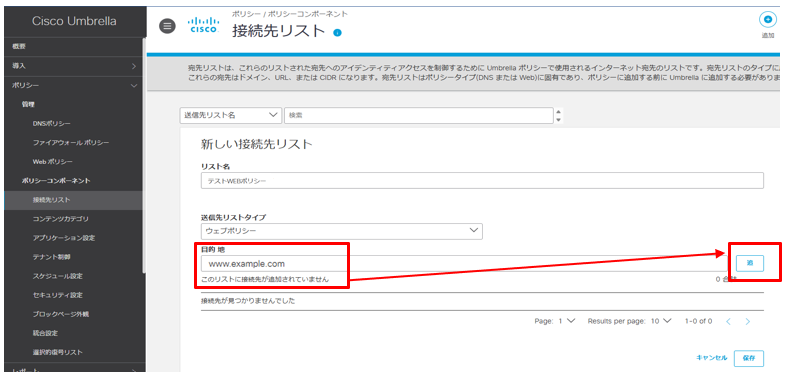Select ポリシーコンポーネント in the sidebar

[x=56, y=180]
